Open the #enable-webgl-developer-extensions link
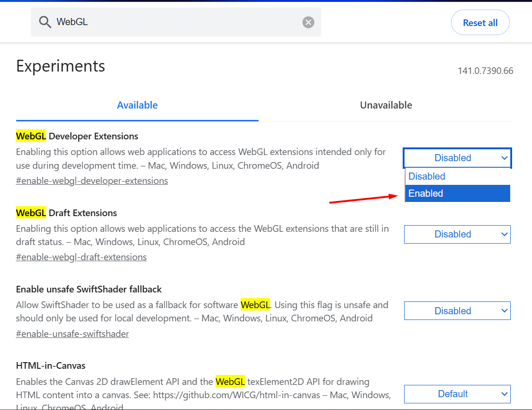The height and width of the screenshot is (410, 532). [x=92, y=181]
